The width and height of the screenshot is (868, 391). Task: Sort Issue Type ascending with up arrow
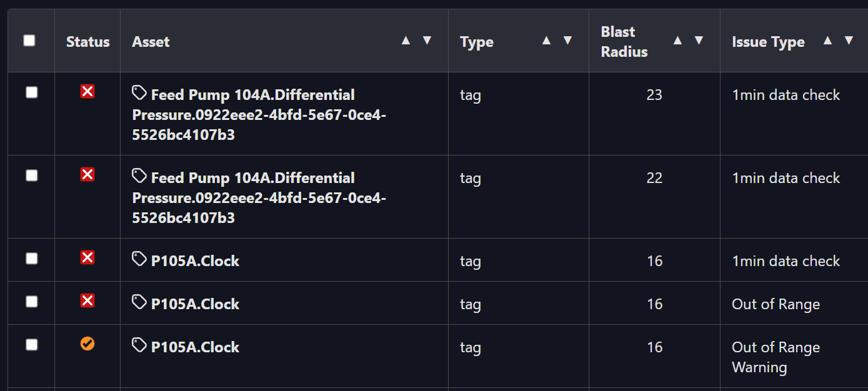click(827, 41)
